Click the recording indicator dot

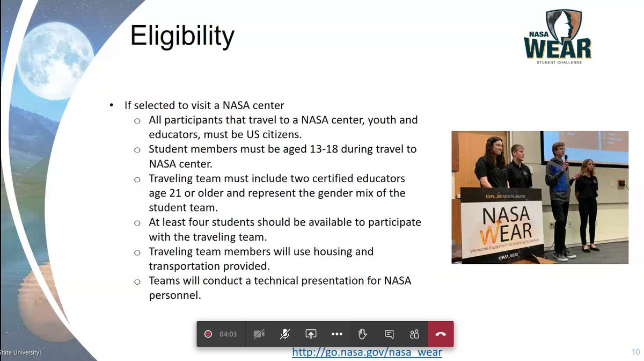pyautogui.click(x=208, y=334)
